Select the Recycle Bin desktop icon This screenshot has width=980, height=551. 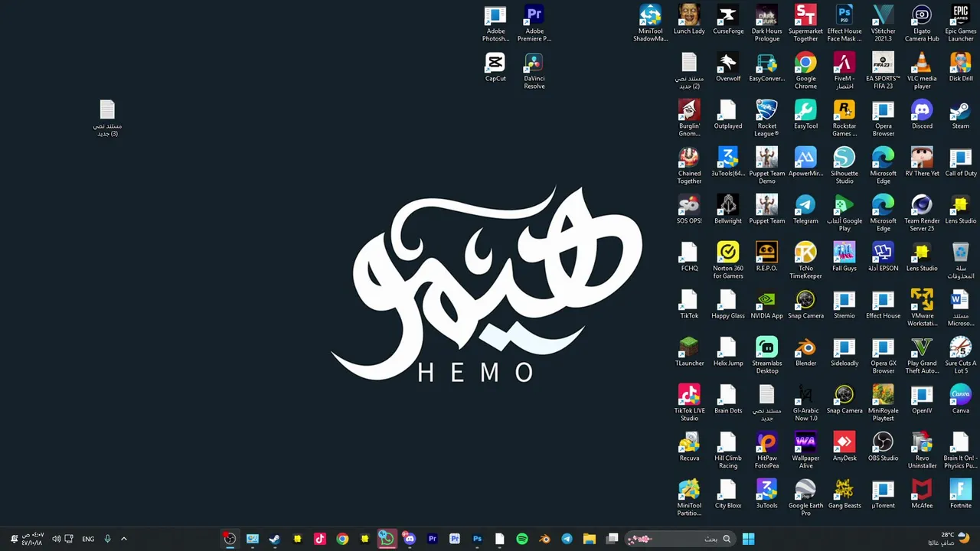click(x=961, y=261)
